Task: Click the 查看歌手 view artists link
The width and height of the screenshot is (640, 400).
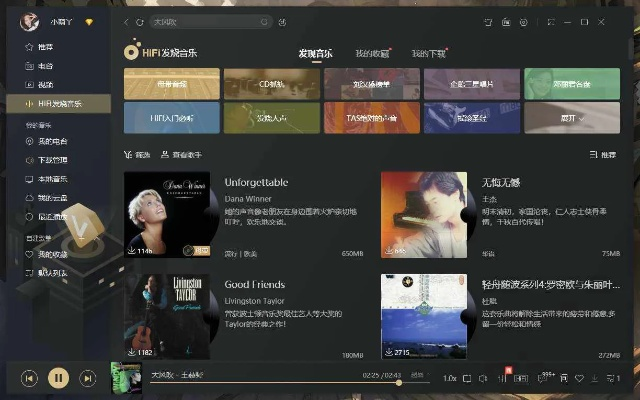Action: pos(180,155)
